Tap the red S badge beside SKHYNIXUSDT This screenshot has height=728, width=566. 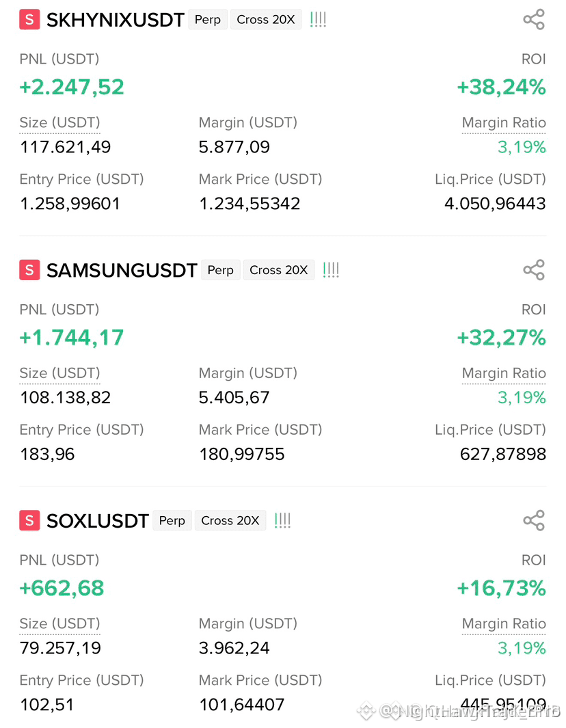pyautogui.click(x=29, y=20)
